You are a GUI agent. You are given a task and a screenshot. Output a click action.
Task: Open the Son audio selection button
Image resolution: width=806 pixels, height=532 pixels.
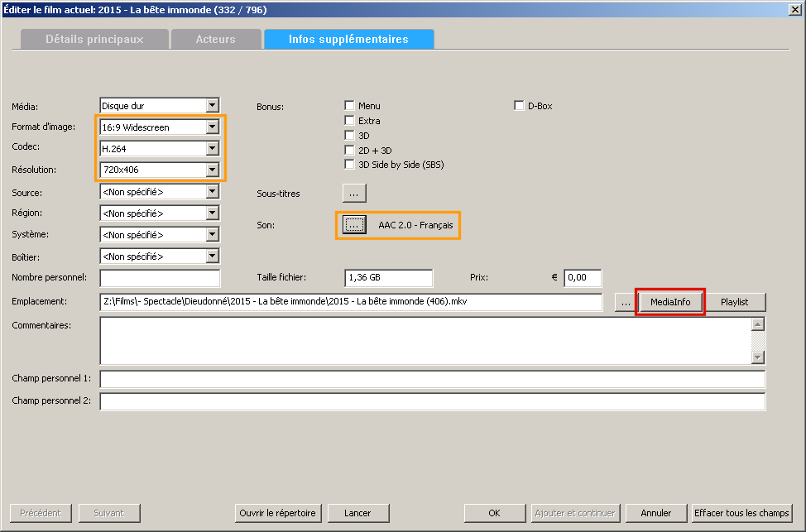[354, 224]
